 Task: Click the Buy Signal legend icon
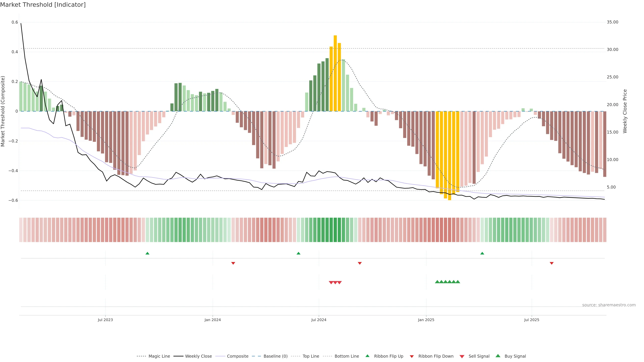click(x=498, y=356)
